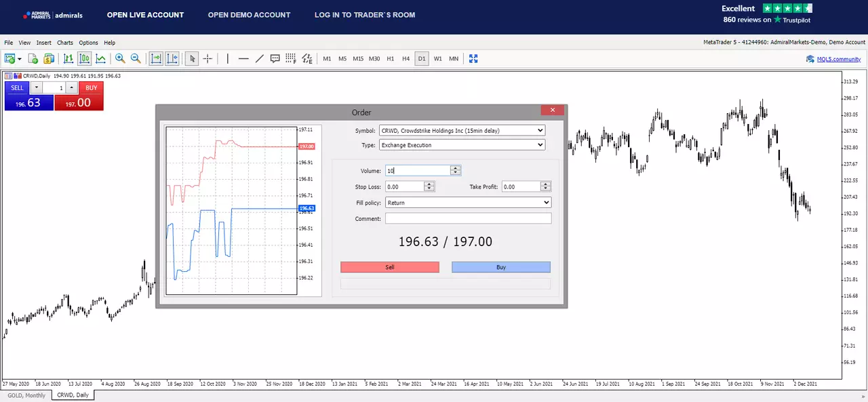Select the text comment bubble tool
The height and width of the screenshot is (402, 868).
pyautogui.click(x=275, y=59)
